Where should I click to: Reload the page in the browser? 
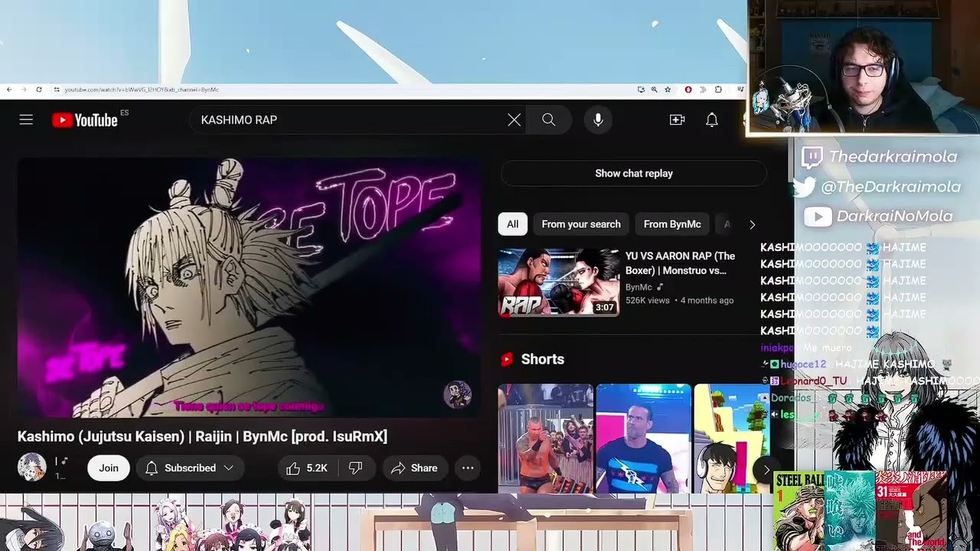[38, 90]
